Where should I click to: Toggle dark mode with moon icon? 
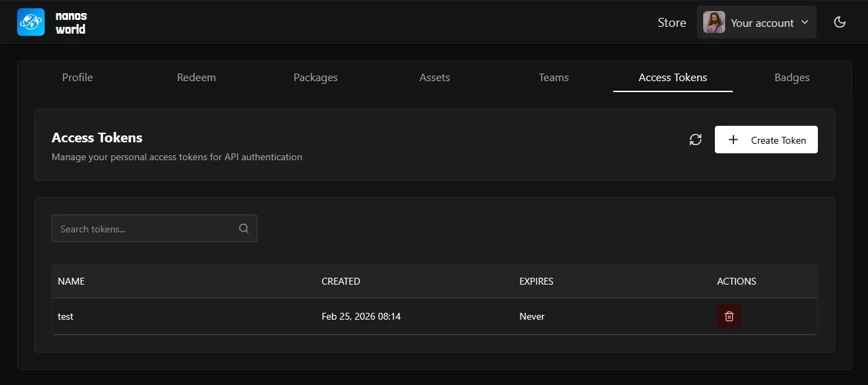point(839,22)
